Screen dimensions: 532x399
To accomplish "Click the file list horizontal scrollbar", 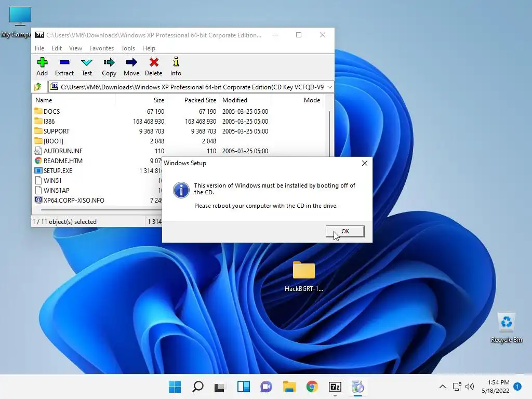I will [101, 210].
